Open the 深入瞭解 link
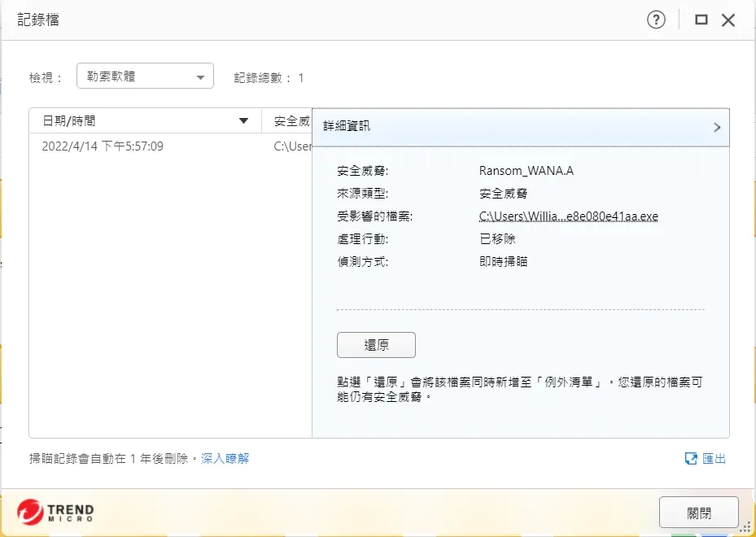The width and height of the screenshot is (756, 537). (x=225, y=458)
